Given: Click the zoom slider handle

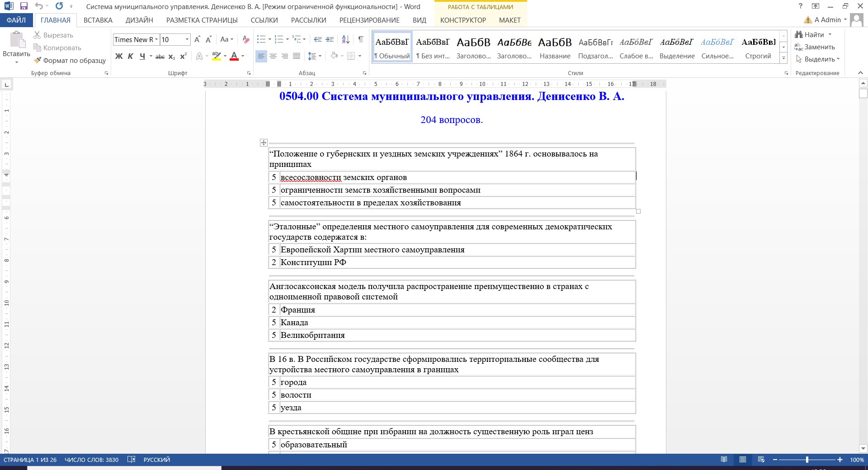Looking at the screenshot, I should (807, 460).
